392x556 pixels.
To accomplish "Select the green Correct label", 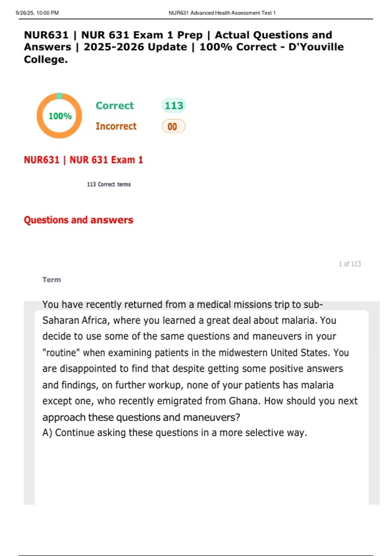I will tap(115, 106).
